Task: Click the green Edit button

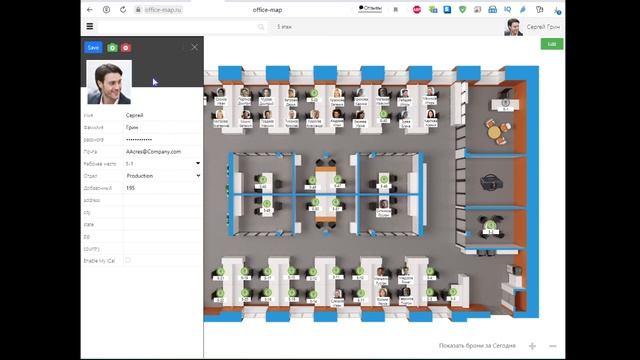Action: 552,44
